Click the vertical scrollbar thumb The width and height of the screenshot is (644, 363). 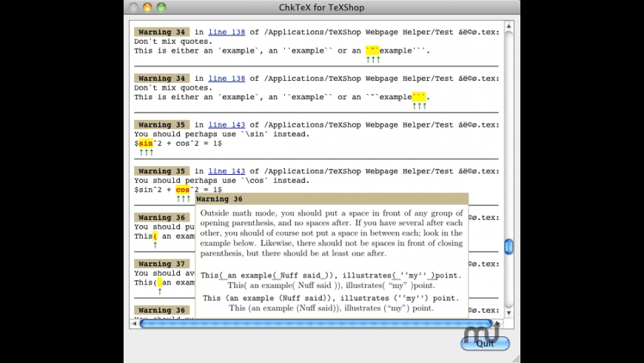pos(509,247)
